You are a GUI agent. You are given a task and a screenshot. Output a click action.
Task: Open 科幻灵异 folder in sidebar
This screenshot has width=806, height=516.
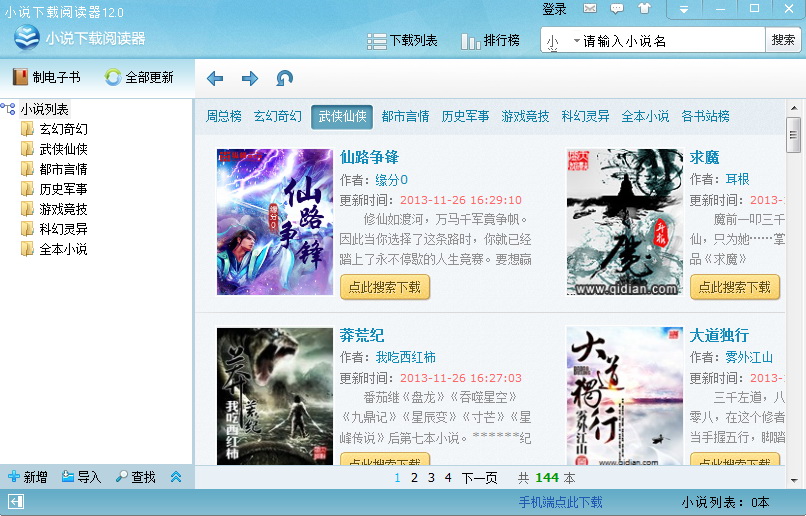tap(63, 229)
